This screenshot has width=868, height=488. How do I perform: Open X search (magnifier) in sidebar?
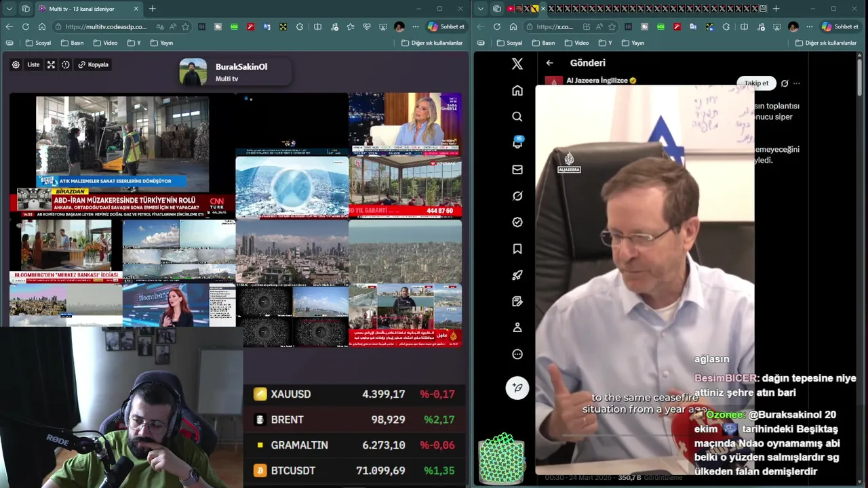(517, 117)
